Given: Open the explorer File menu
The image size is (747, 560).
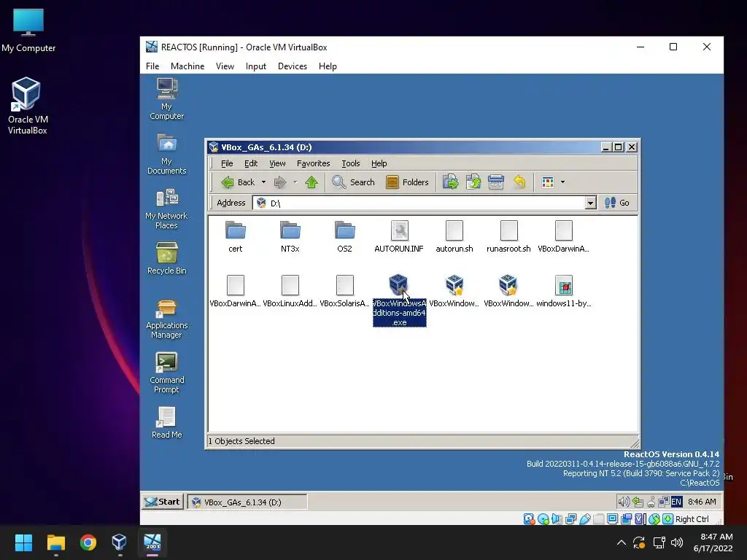Looking at the screenshot, I should click(227, 163).
